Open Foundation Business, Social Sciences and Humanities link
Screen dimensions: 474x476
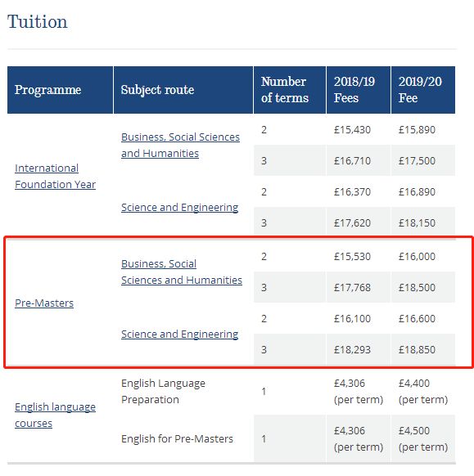(x=180, y=145)
